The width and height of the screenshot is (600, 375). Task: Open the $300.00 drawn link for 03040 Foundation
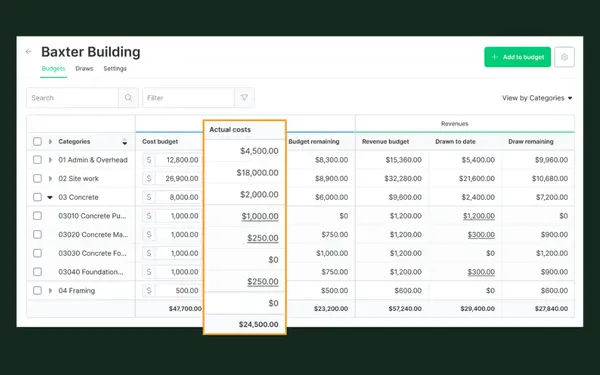[481, 272]
